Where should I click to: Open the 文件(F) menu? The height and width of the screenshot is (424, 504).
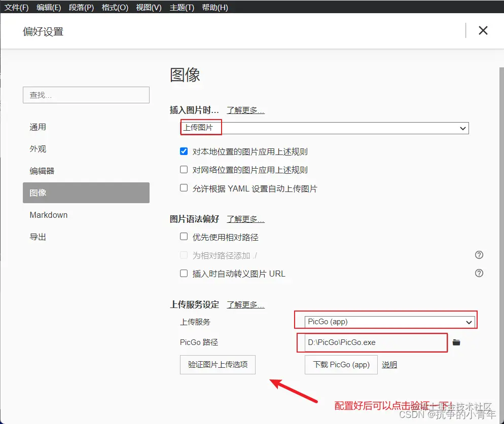coord(16,8)
